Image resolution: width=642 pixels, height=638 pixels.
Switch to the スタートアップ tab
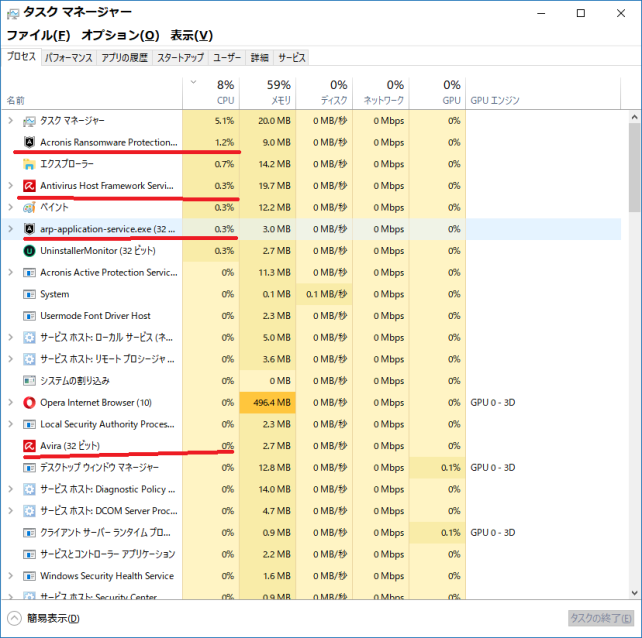click(181, 58)
